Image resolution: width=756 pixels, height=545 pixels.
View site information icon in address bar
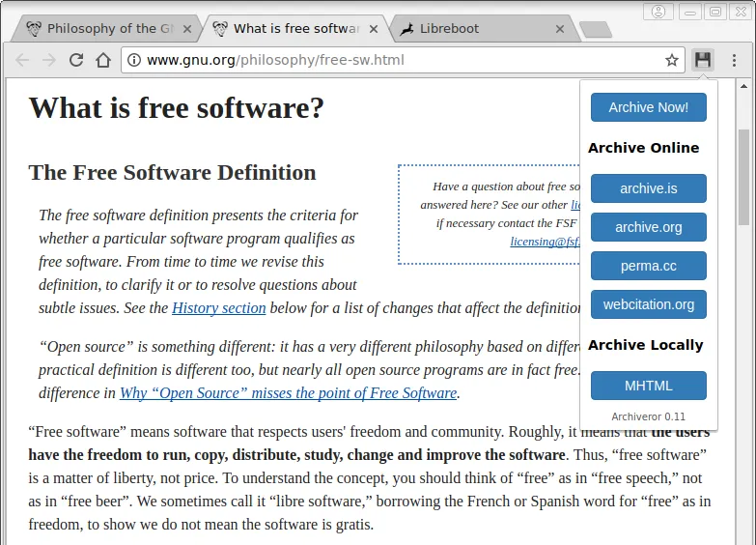click(133, 60)
